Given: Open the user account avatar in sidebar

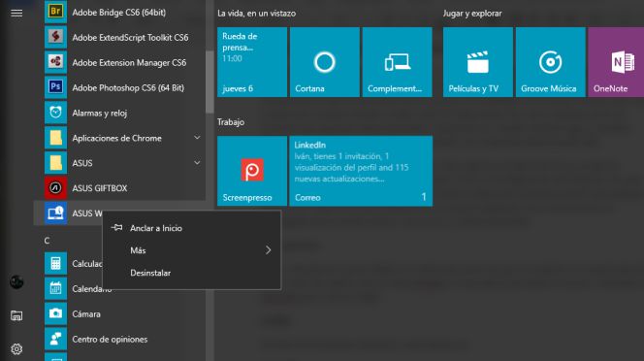Looking at the screenshot, I should point(16,282).
